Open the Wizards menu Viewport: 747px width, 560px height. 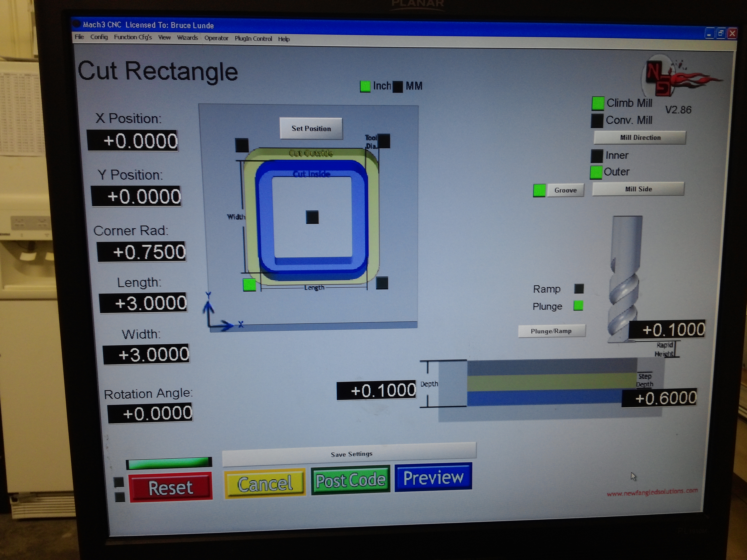click(187, 38)
